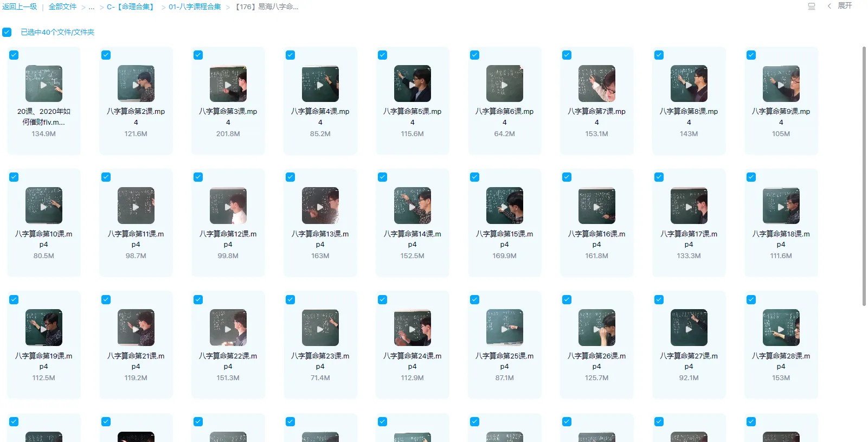
Task: Go to 全部文件 in breadcrumb
Action: [62, 7]
